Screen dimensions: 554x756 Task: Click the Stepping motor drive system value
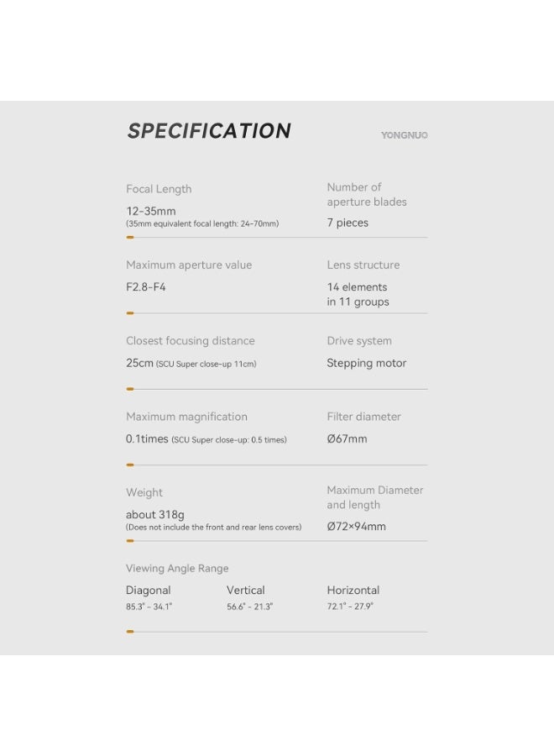(366, 363)
